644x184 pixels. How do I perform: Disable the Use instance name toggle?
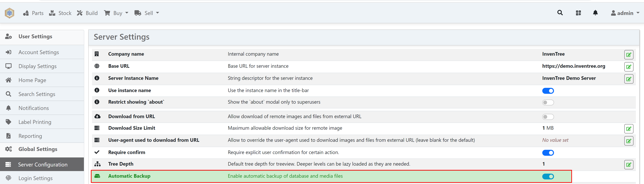(x=548, y=91)
